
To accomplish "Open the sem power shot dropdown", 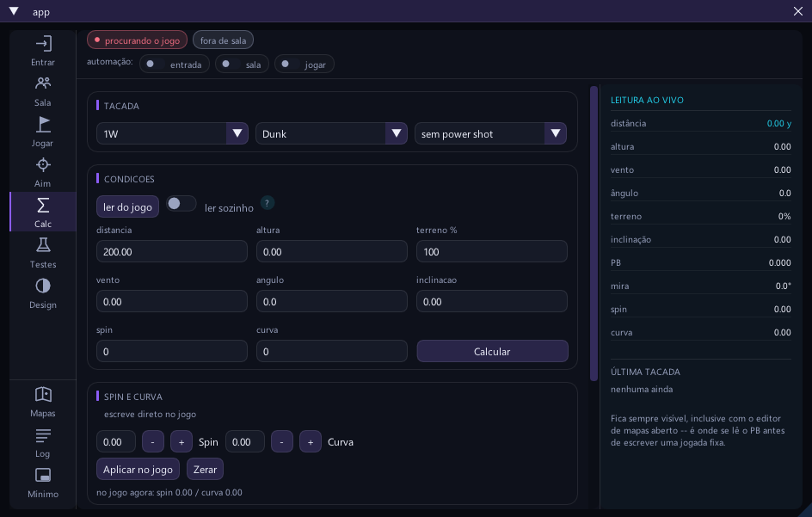I will coord(490,133).
